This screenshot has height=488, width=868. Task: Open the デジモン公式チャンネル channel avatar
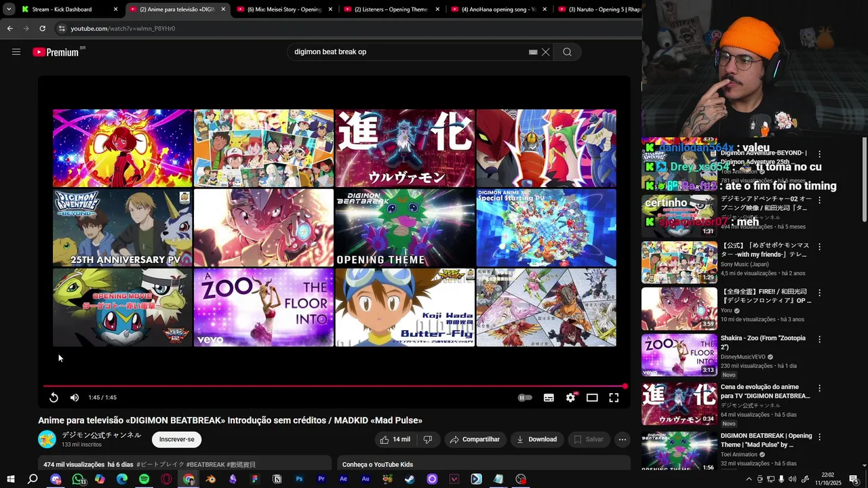(47, 439)
